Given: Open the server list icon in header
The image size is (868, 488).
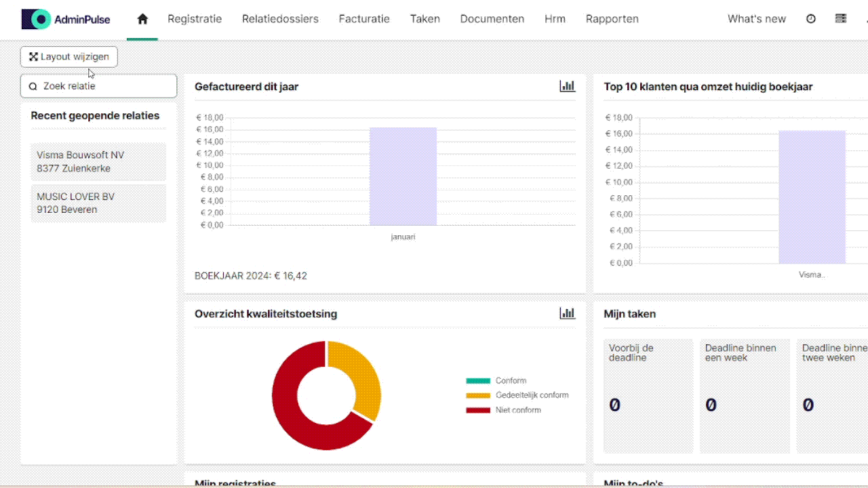Looking at the screenshot, I should [x=841, y=19].
